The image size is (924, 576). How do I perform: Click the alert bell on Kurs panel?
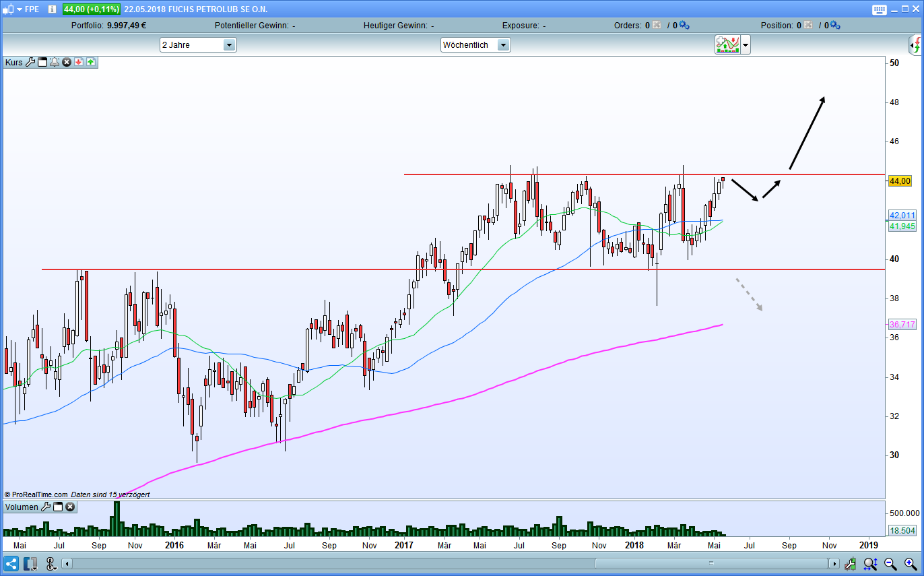tap(55, 63)
